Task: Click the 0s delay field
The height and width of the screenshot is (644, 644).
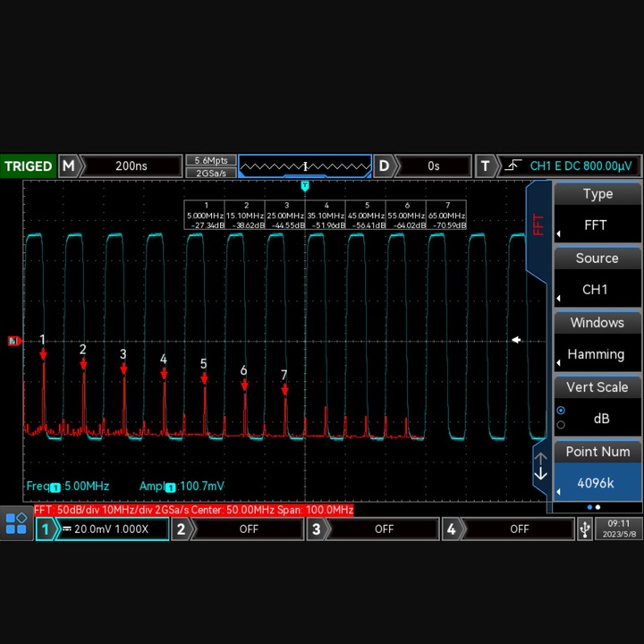Action: [433, 166]
